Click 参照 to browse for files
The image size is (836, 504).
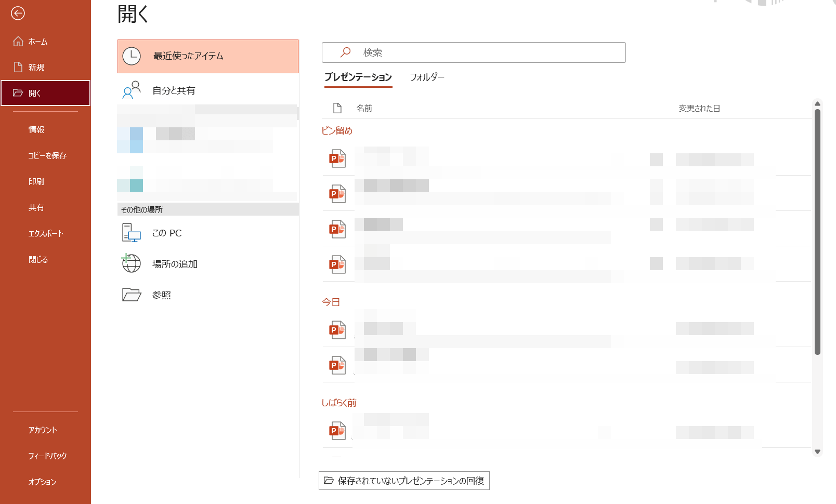click(208, 295)
